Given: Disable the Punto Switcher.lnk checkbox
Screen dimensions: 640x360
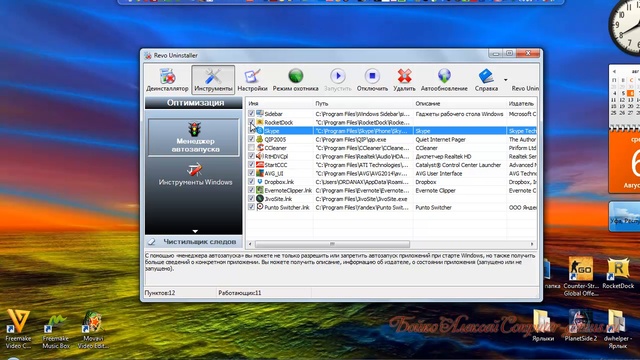Looking at the screenshot, I should coord(251,207).
